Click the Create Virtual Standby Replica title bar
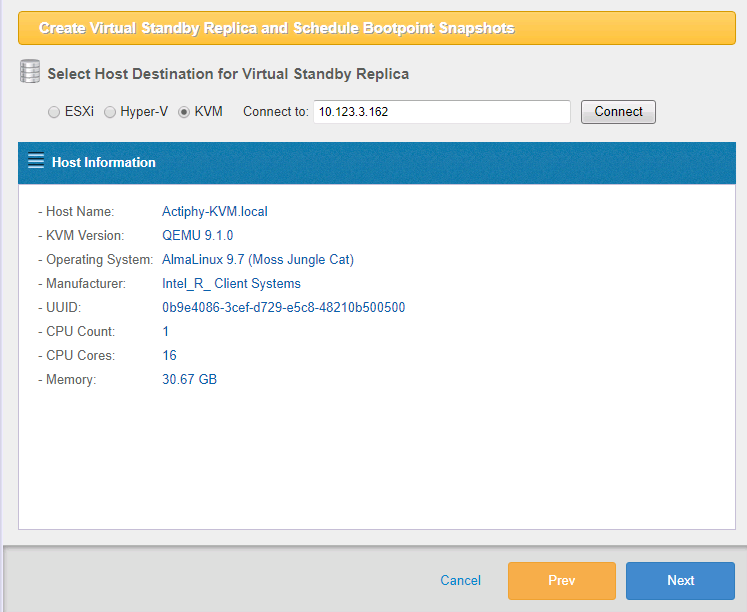Viewport: 747px width, 612px height. tap(376, 28)
